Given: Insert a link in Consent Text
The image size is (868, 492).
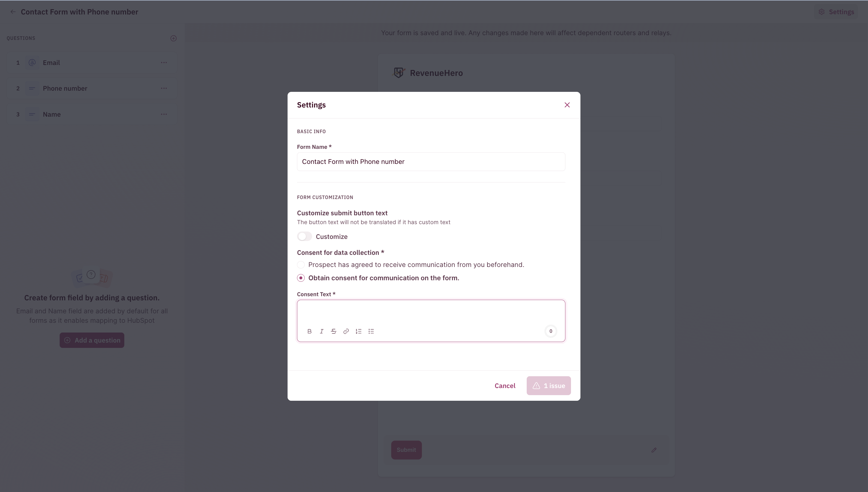Looking at the screenshot, I should 346,331.
